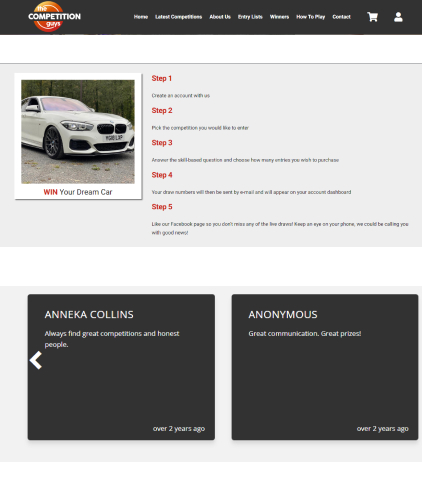Click The Competition Guys logo
Viewport: 422px width, 489px height.
coord(54,16)
